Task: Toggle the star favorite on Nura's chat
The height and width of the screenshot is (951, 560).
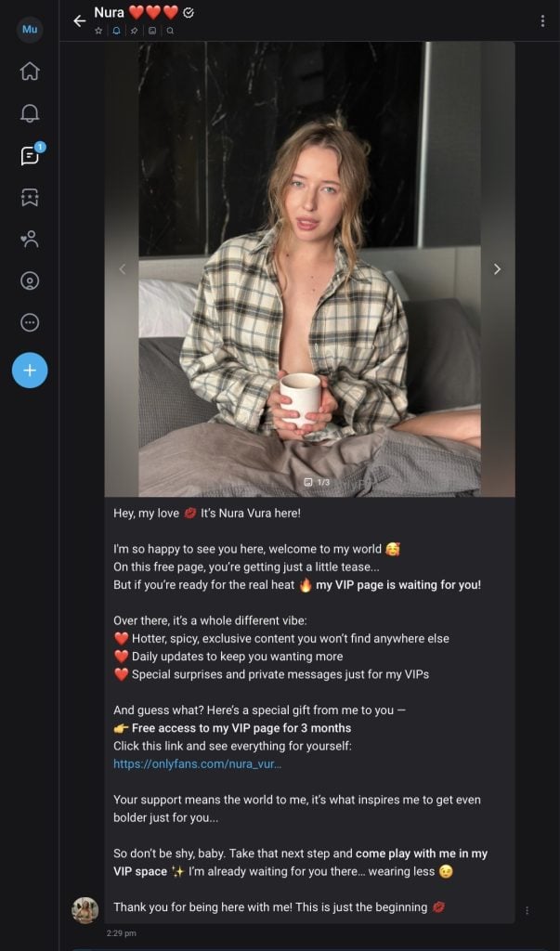Action: click(x=98, y=31)
